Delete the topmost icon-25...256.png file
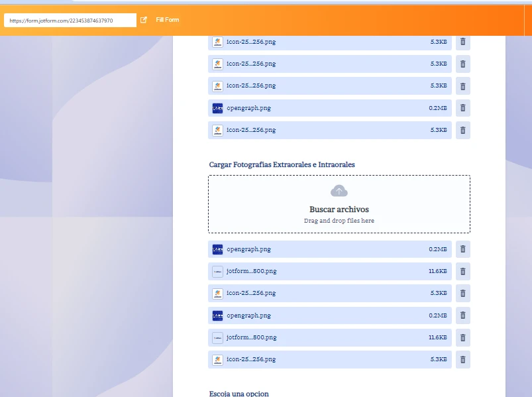 (x=462, y=42)
